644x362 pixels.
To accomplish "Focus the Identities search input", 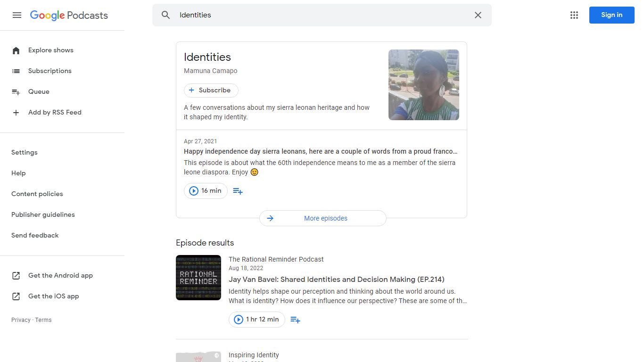I will pos(322,15).
